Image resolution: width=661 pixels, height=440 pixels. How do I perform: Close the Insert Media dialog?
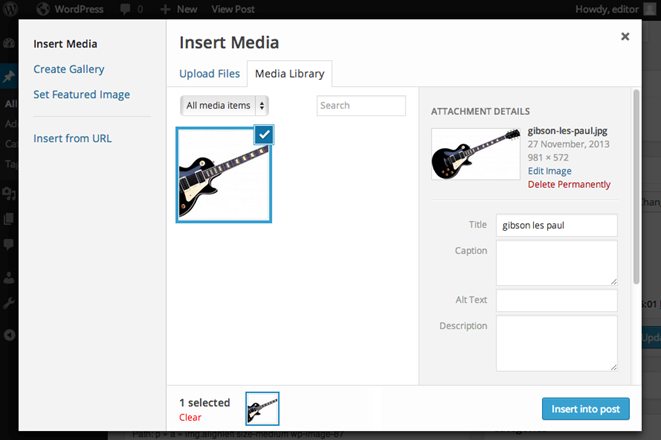point(625,37)
